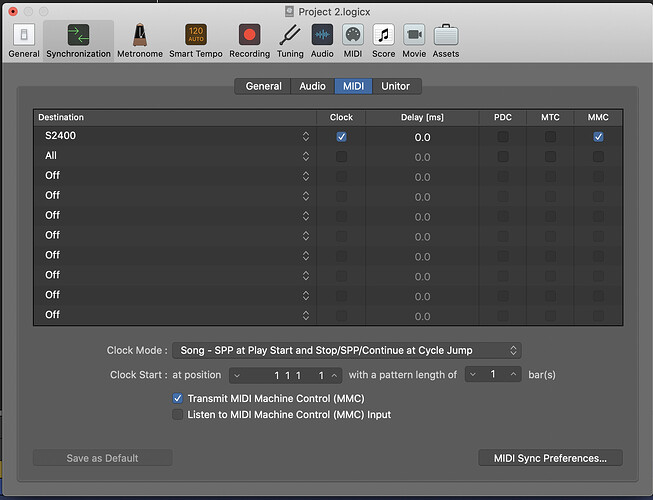This screenshot has width=653, height=500.
Task: Open Recording settings
Action: click(x=249, y=41)
